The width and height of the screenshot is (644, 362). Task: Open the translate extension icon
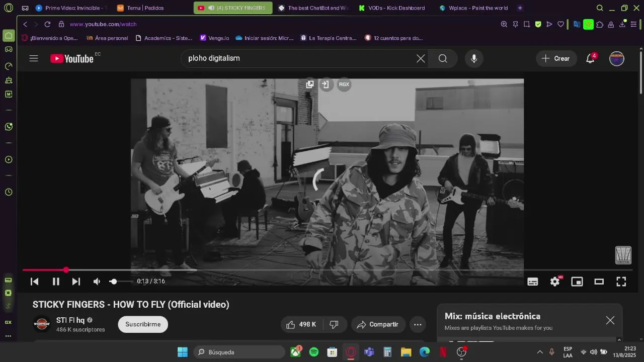point(577,24)
